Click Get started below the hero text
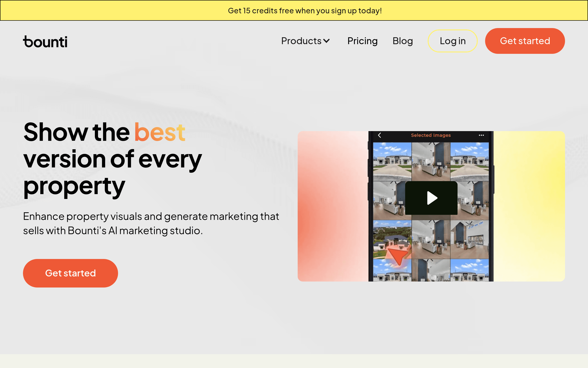This screenshot has width=588, height=368. 71,273
